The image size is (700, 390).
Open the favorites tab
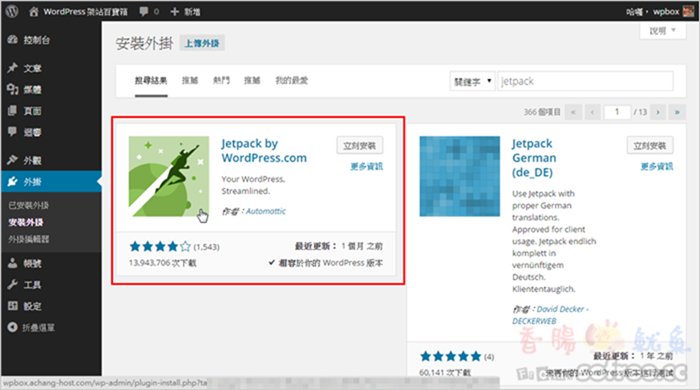(292, 80)
